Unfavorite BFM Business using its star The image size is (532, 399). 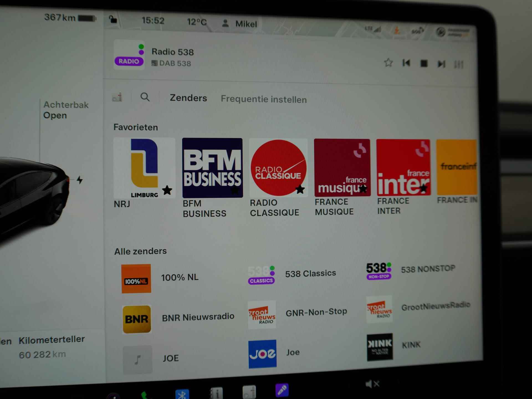pos(235,190)
